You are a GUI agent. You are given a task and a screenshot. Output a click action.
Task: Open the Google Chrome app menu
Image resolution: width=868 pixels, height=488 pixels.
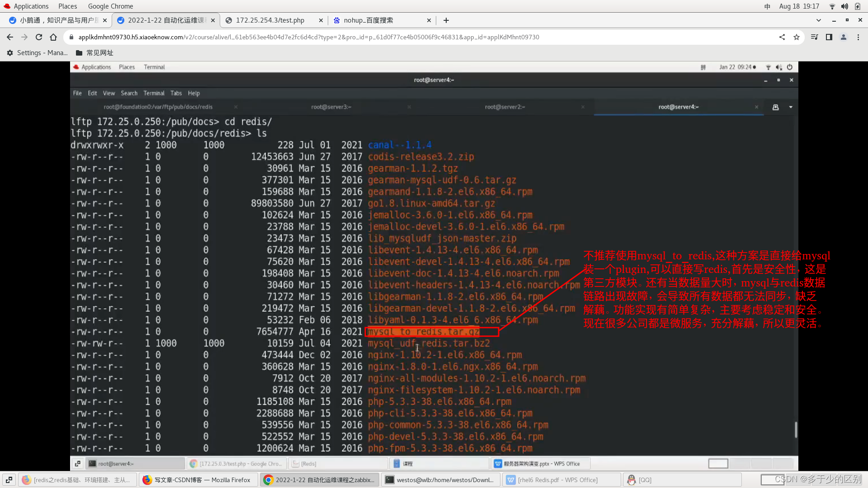[x=110, y=6]
